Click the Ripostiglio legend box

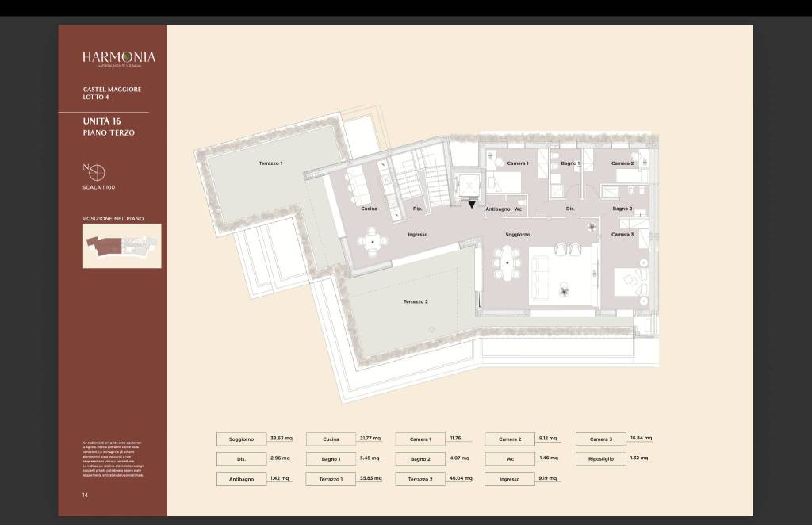[600, 458]
